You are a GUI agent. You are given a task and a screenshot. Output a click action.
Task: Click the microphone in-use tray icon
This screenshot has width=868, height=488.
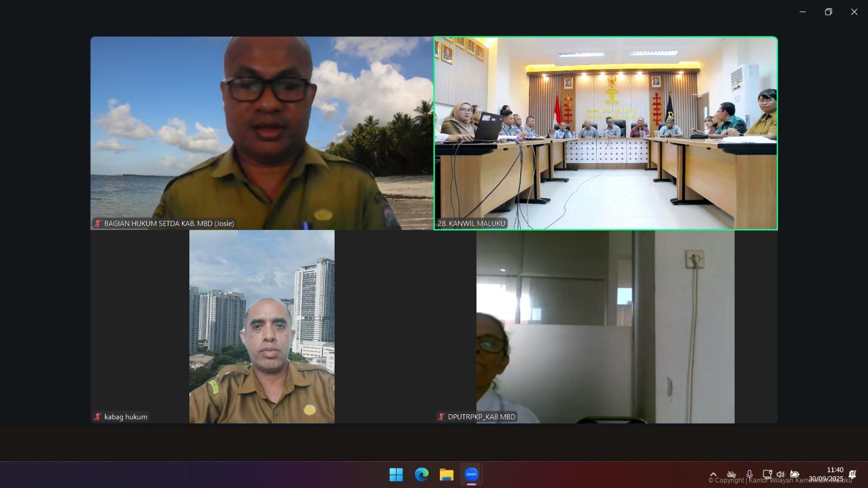[749, 474]
